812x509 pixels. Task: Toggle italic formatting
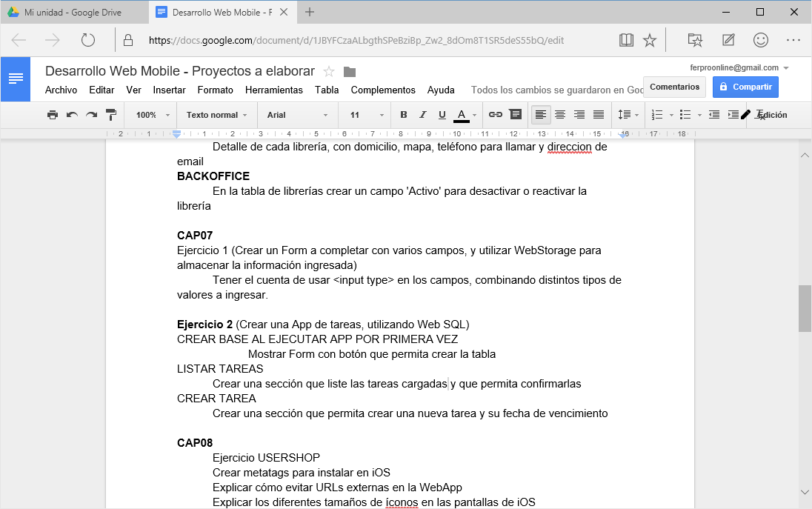422,115
